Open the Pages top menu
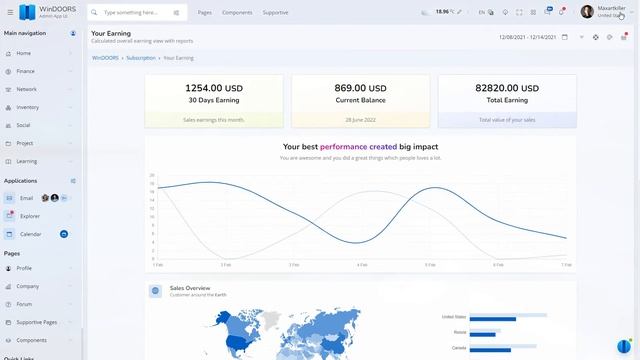The image size is (640, 360). point(204,13)
